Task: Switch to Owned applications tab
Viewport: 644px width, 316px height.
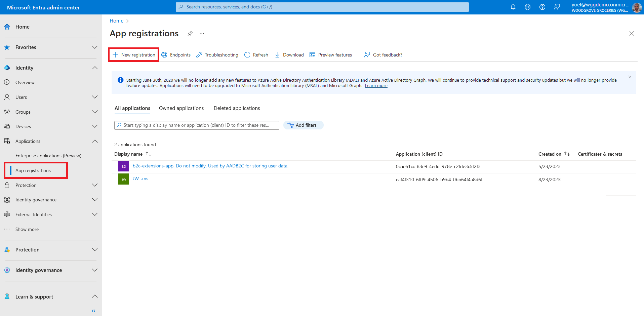Action: [x=181, y=108]
